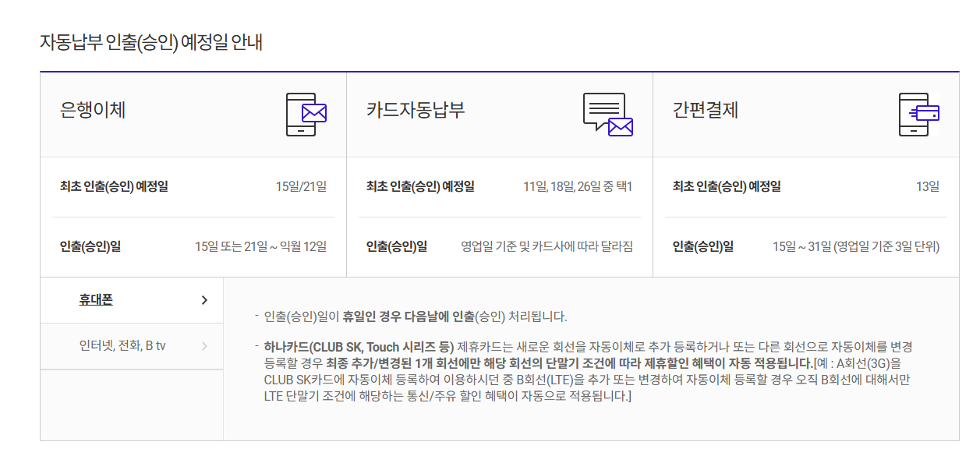Select the 휴대폰 tab
This screenshot has height=449, width=980.
click(x=132, y=300)
